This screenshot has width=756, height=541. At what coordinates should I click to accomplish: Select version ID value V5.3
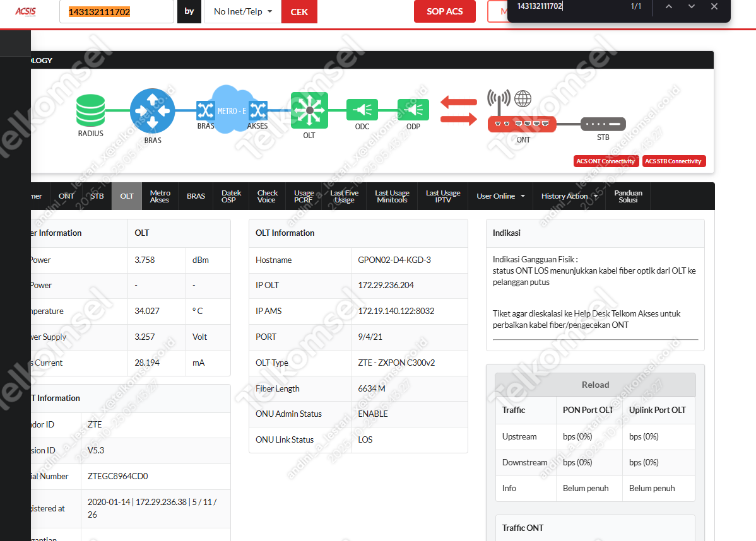(95, 450)
